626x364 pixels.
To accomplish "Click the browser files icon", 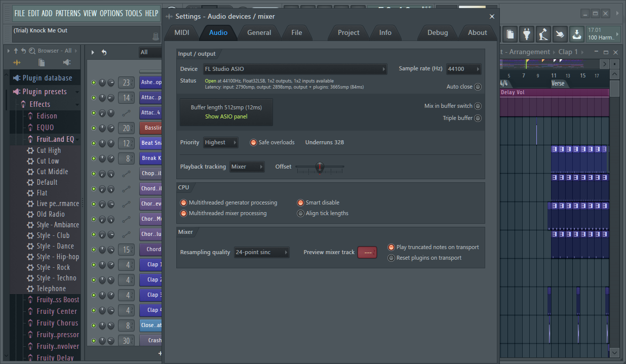I will 42,62.
